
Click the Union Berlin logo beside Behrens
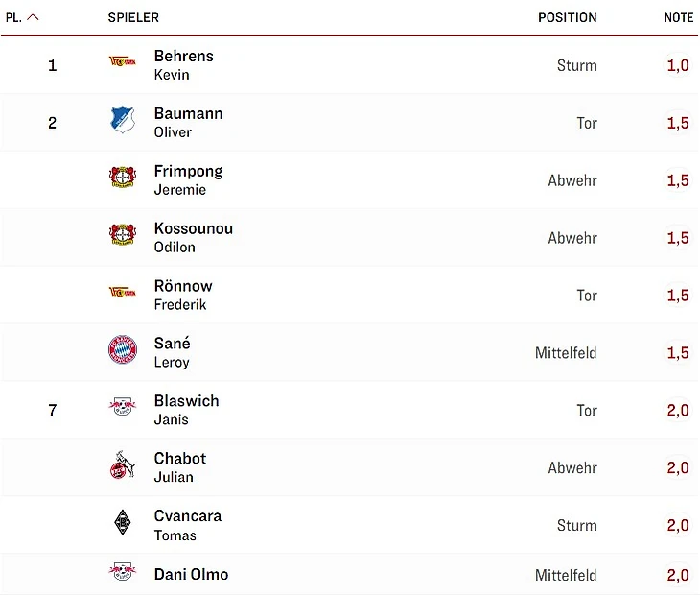123,62
